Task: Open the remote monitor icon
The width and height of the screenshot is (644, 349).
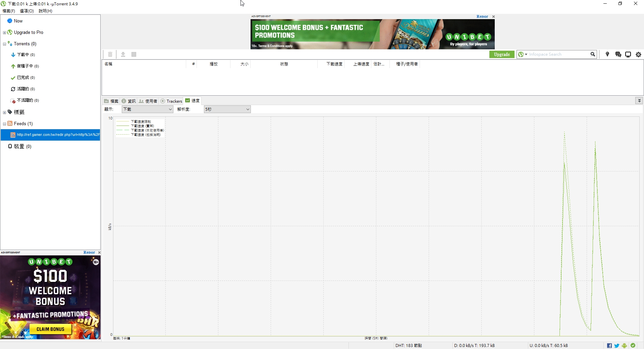Action: pos(628,54)
